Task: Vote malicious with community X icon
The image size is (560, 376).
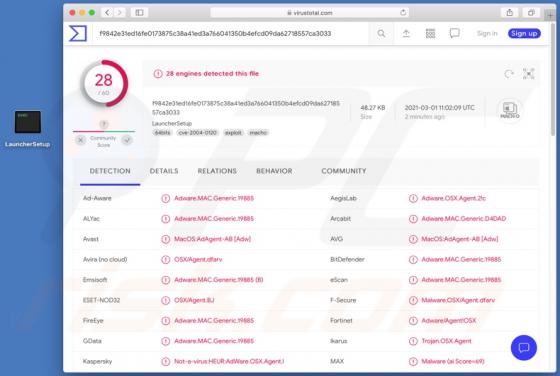Action: coord(81,140)
